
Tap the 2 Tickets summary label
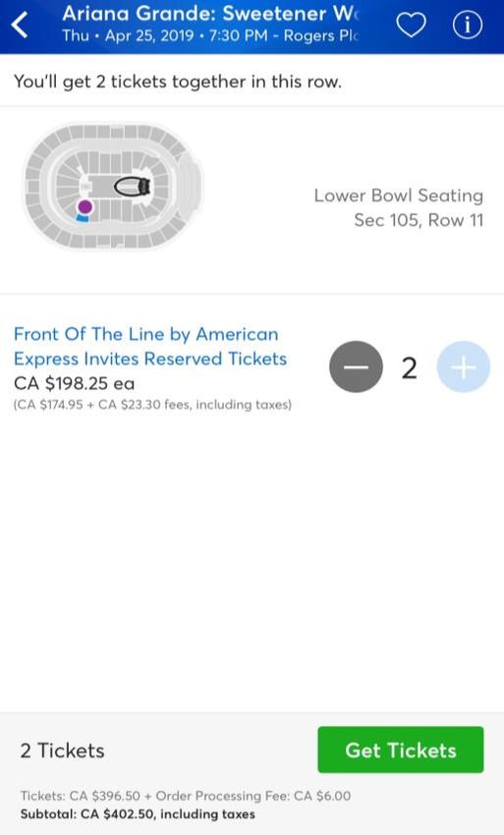coord(62,751)
